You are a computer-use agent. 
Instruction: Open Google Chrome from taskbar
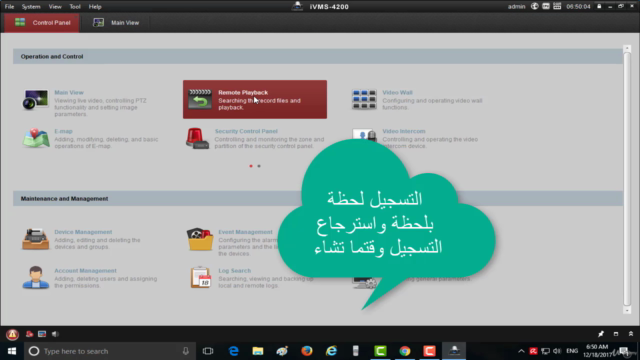(404, 351)
